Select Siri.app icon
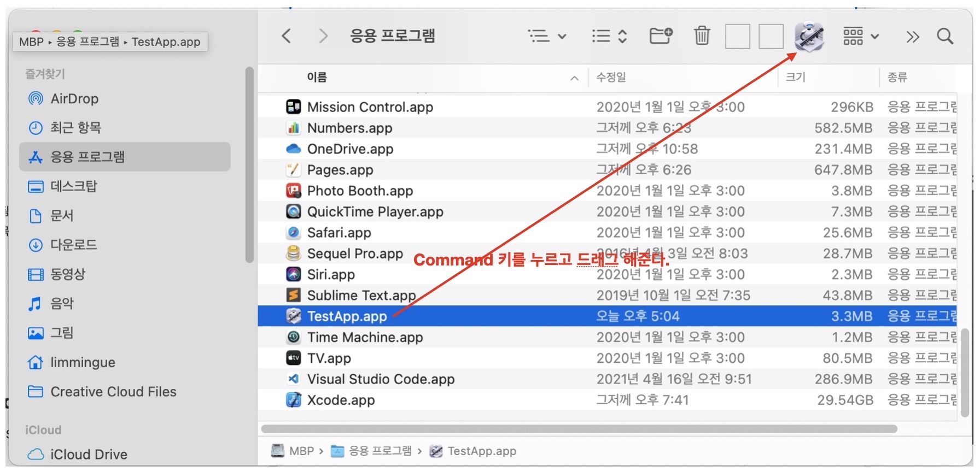This screenshot has height=472, width=980. pos(294,274)
